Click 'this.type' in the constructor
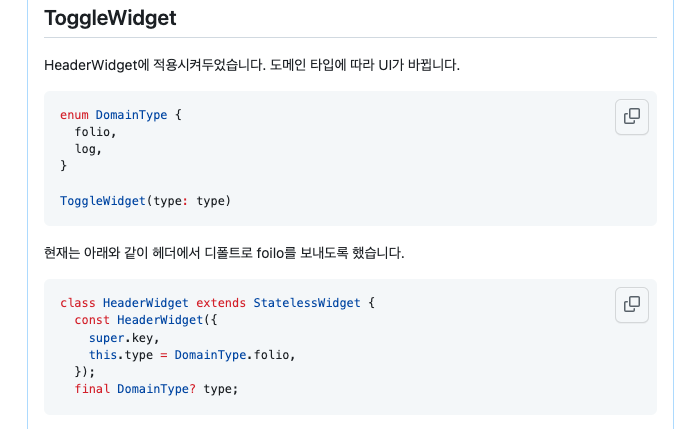 (x=121, y=355)
